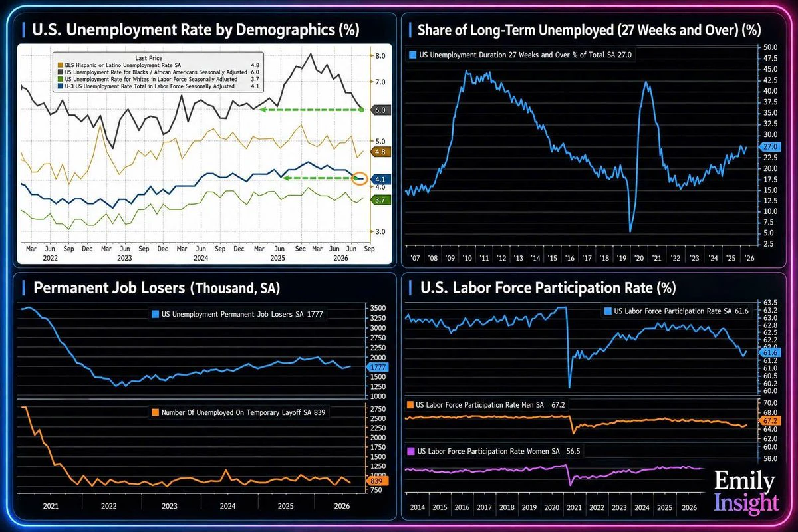Click the 'Permanent Job Losers (Thousand, SA)' title

coord(156,288)
